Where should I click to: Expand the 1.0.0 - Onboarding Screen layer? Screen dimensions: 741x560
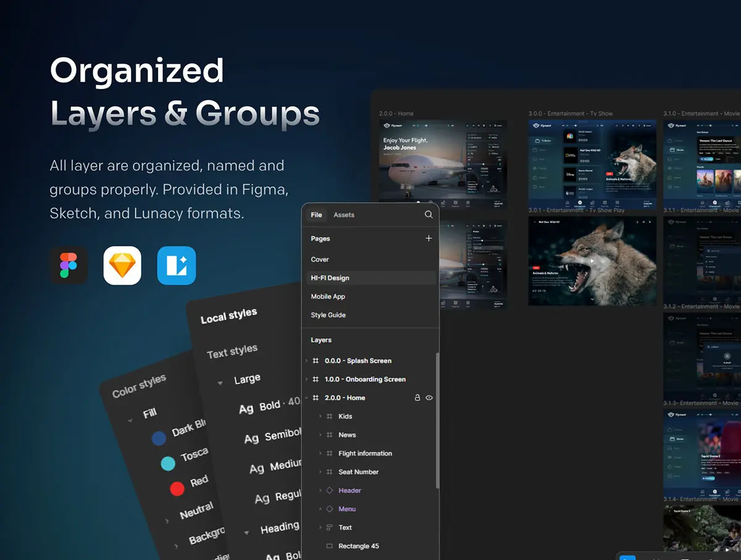(x=307, y=379)
